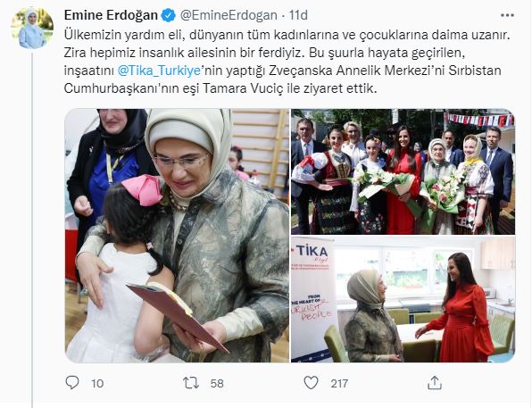Open the three-dot more options menu

pos(507,15)
